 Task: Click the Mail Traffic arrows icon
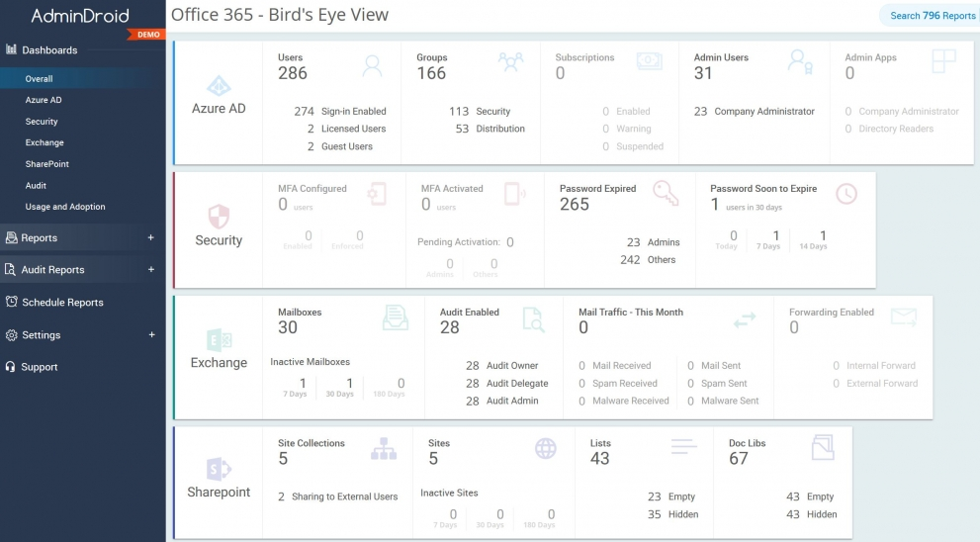[x=745, y=320]
